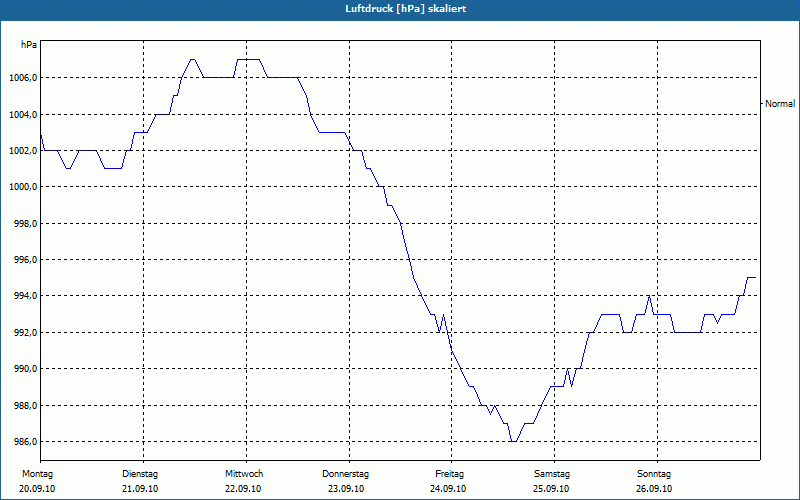Image resolution: width=800 pixels, height=500 pixels.
Task: Click the '1004,0' axis value
Action: pyautogui.click(x=23, y=114)
